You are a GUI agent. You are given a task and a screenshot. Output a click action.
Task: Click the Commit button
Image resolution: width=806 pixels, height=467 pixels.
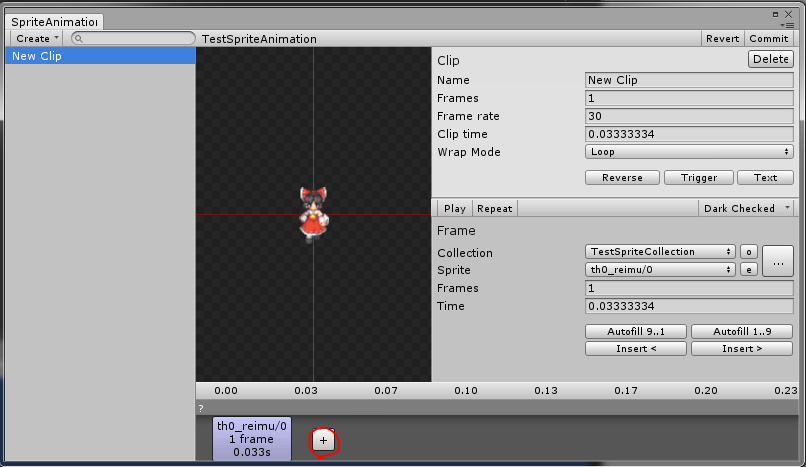pos(768,39)
